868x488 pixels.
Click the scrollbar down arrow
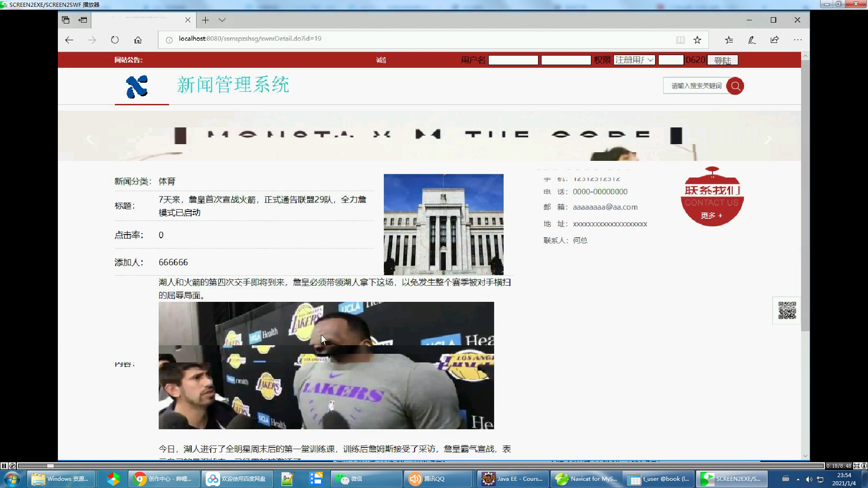click(x=805, y=456)
